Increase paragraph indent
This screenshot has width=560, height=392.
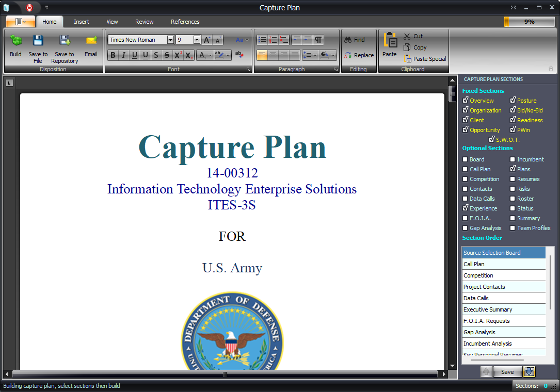point(307,40)
